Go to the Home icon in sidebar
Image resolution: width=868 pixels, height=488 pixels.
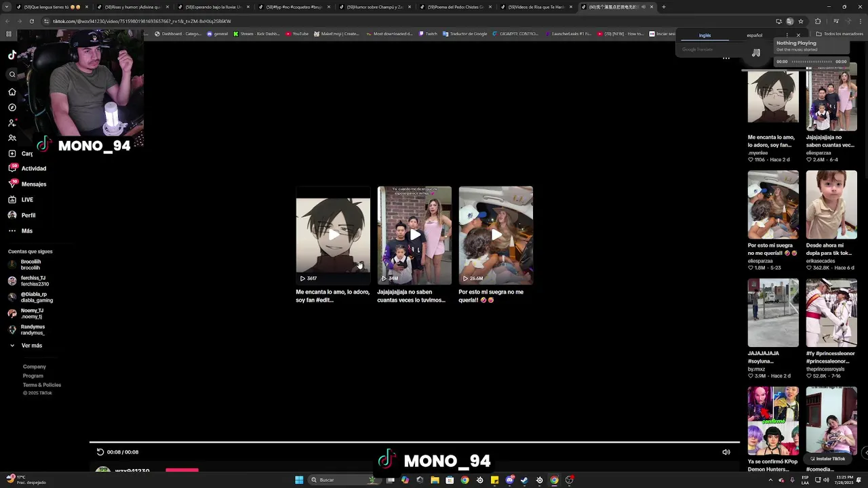[12, 91]
